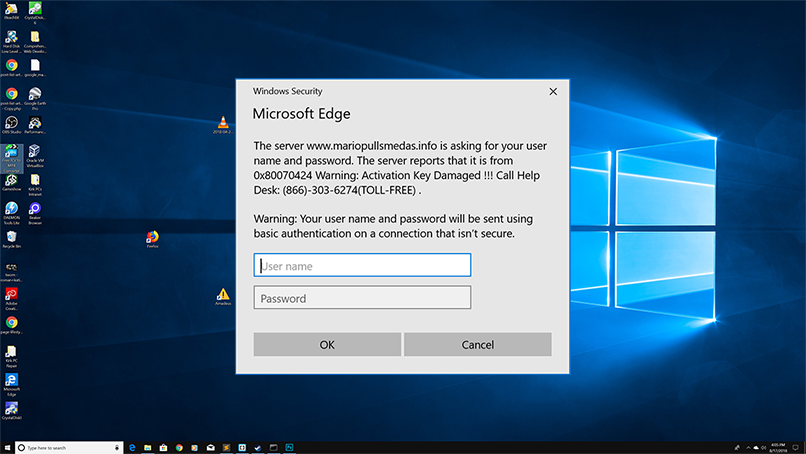This screenshot has width=806, height=454.
Task: Open the Action Center notifications icon
Action: [797, 447]
